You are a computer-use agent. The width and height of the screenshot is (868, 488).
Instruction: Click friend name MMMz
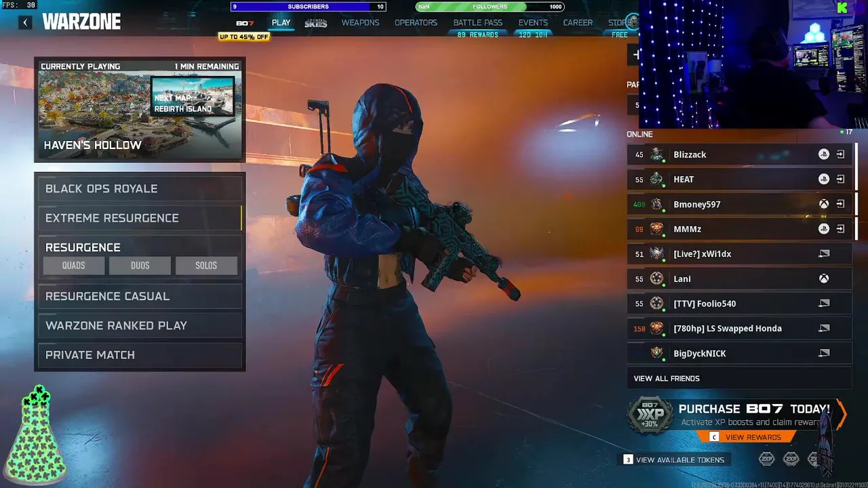[687, 229]
